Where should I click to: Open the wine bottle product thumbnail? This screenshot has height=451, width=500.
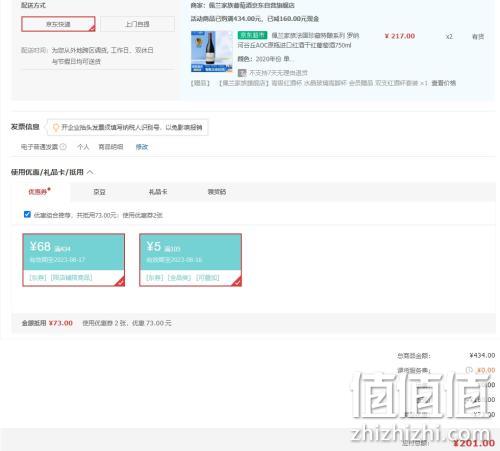pyautogui.click(x=212, y=51)
